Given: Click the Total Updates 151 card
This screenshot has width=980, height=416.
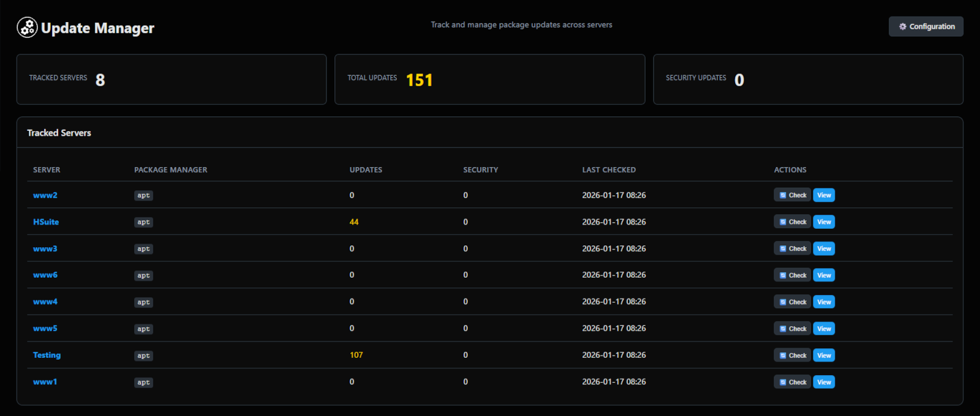Looking at the screenshot, I should click(489, 80).
